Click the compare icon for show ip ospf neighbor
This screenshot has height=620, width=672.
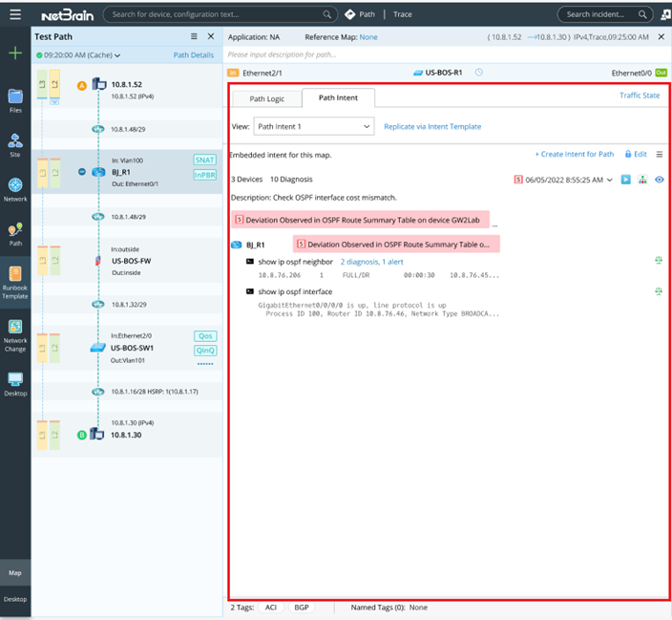[x=659, y=260]
